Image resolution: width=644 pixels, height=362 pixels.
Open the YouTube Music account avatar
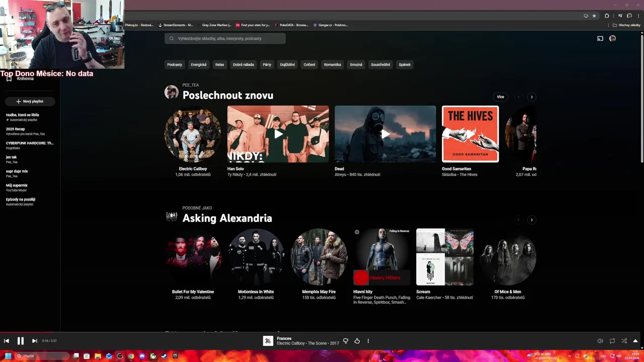[612, 38]
